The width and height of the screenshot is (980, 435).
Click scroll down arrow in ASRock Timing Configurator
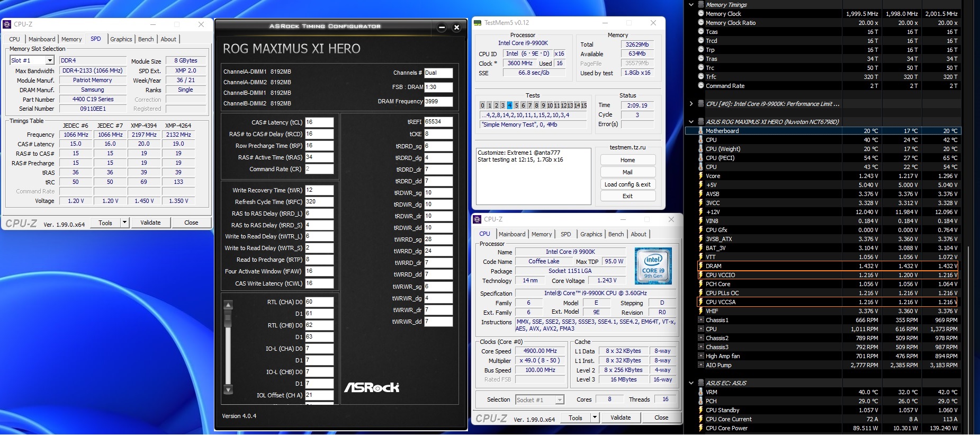(228, 389)
